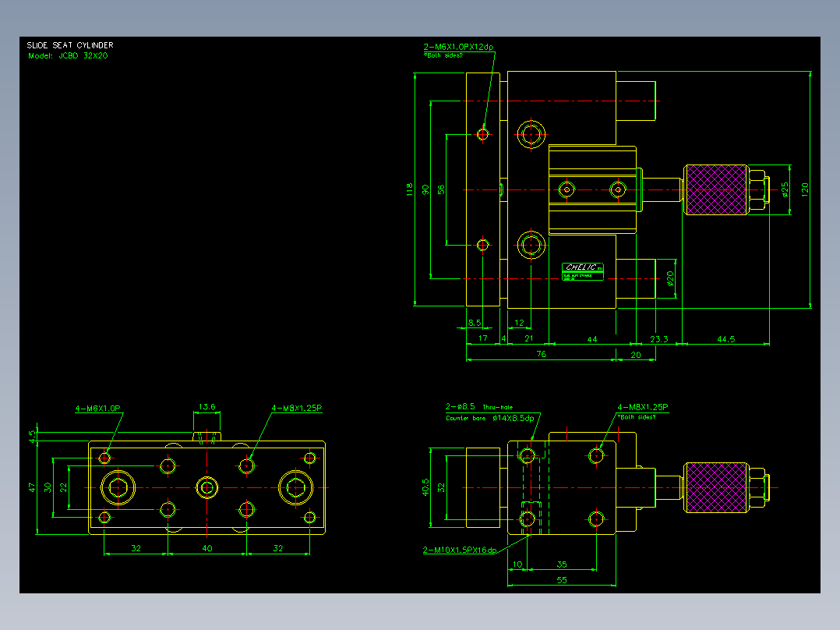The width and height of the screenshot is (840, 630).
Task: Select the '4-M6X1.0P' thread callout
Action: point(98,409)
